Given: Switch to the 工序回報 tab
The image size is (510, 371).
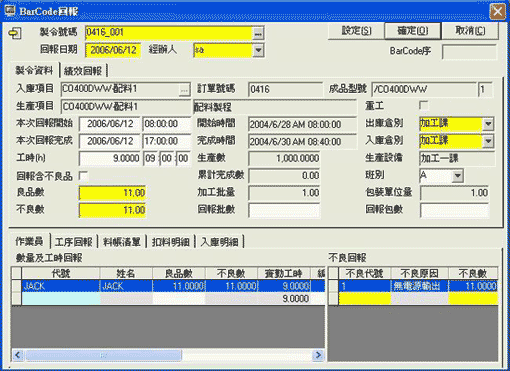Looking at the screenshot, I should point(74,242).
